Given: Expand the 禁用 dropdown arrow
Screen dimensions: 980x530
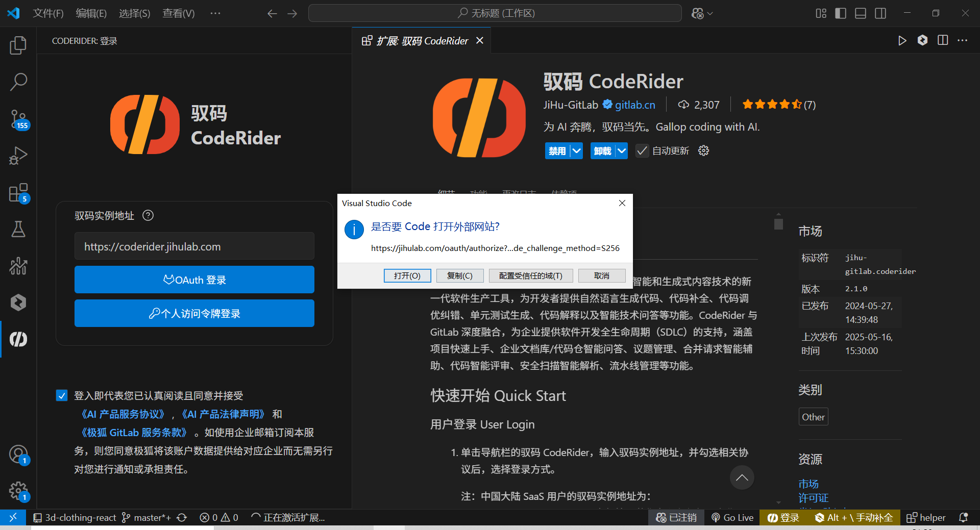Looking at the screenshot, I should 577,151.
